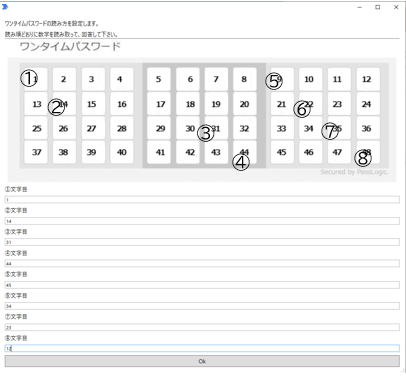This screenshot has width=406, height=376.
Task: Select matrix cell number 13
Action: (36, 104)
